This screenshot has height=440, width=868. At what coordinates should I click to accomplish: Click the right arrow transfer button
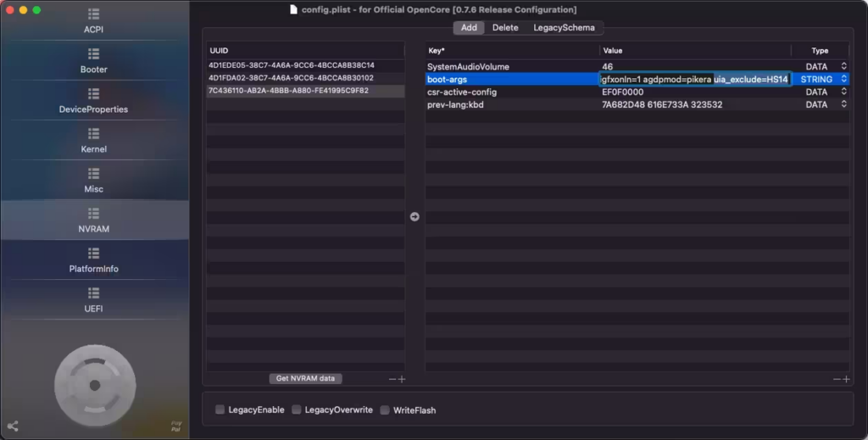[415, 217]
